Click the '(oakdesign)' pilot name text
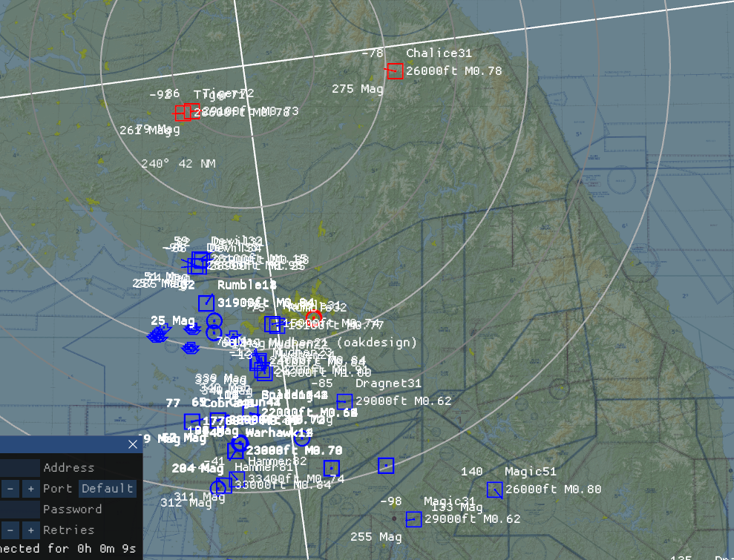 point(377,343)
